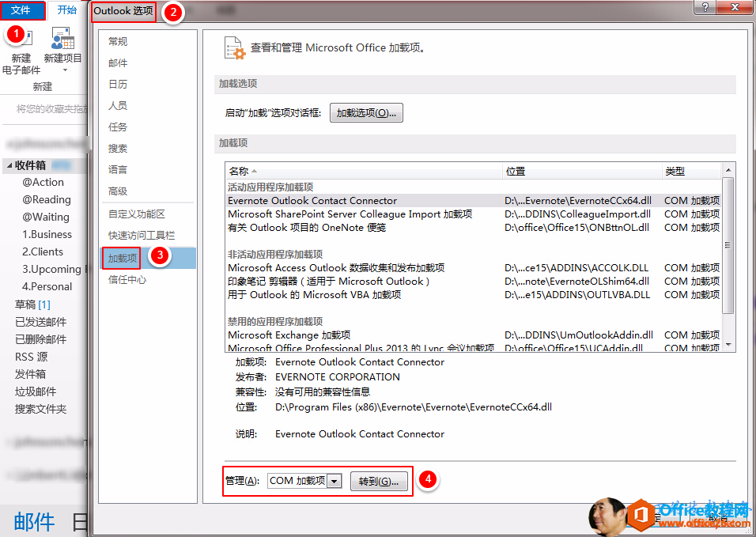Open the 1.Business folder
The image size is (756, 537).
click(x=47, y=234)
